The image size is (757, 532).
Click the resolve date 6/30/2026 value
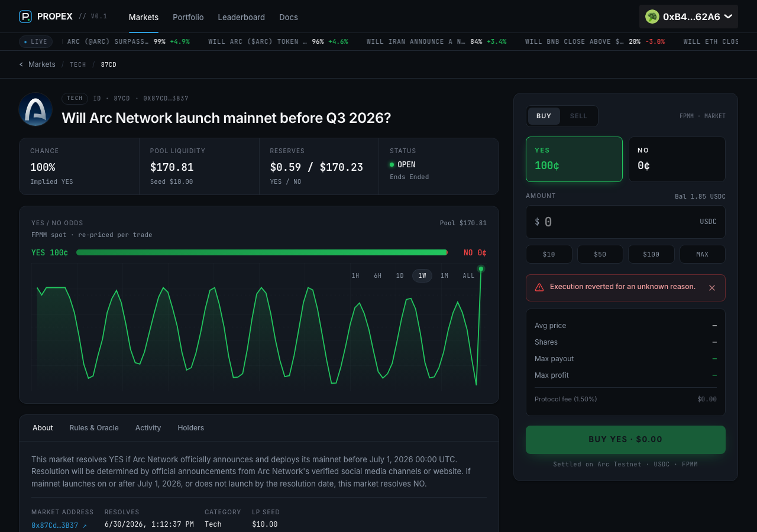pos(149,524)
